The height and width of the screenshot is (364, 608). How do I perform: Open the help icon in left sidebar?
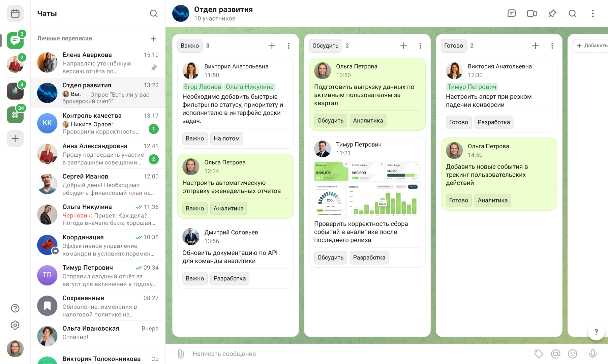point(15,308)
